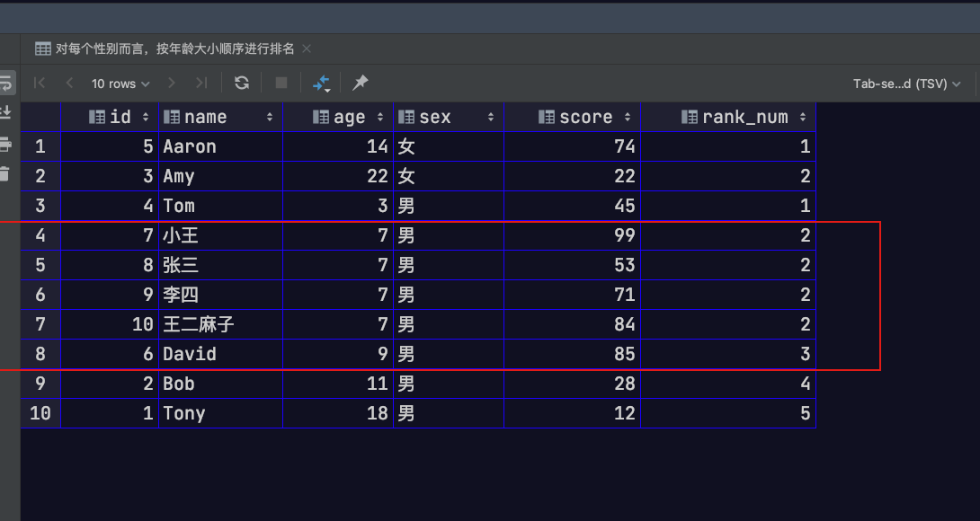Select the score cell with value 85
Image resolution: width=980 pixels, height=521 pixels.
pos(573,354)
